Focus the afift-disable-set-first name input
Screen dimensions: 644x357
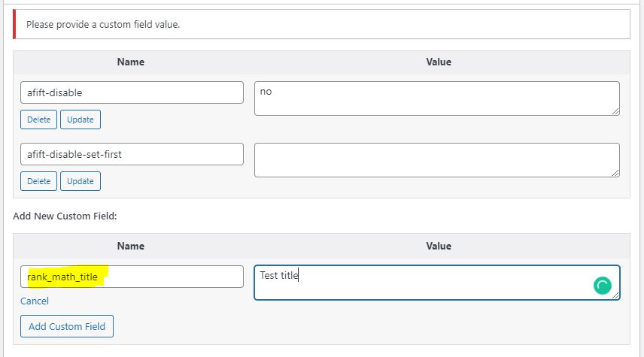(x=132, y=154)
